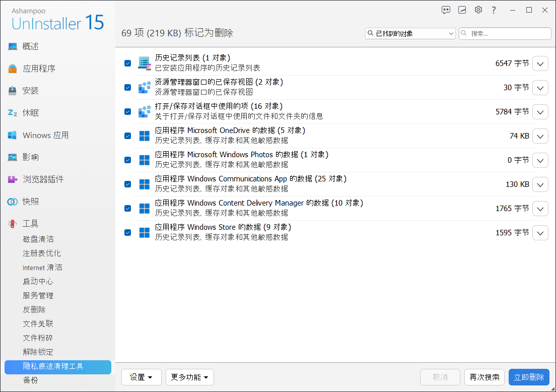Screen dimensions: 556x392
Task: Expand the Communications App 130 KB row
Action: click(540, 184)
